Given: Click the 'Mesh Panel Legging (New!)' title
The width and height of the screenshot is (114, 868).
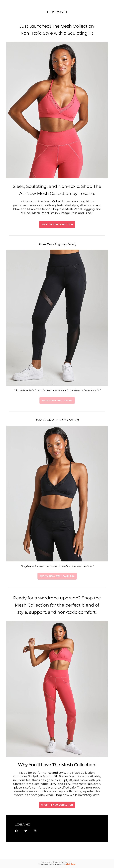Looking at the screenshot, I should [x=57, y=244].
